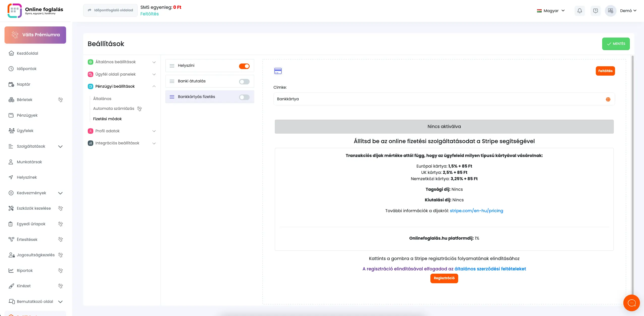Enable the Banki átutalás toggle

click(x=244, y=82)
